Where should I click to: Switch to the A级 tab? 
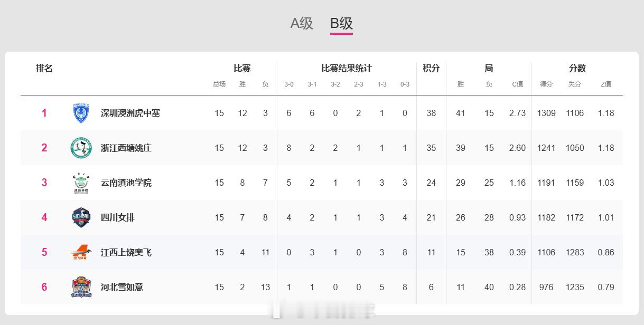(x=302, y=23)
